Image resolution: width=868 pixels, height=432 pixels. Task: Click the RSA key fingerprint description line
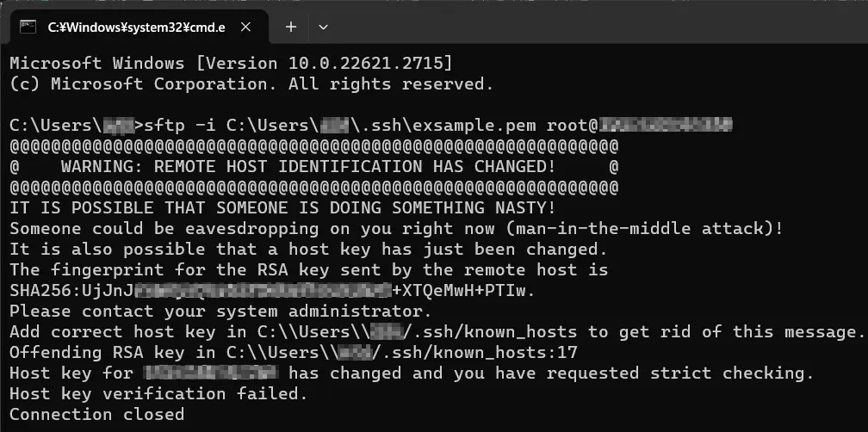click(x=309, y=270)
